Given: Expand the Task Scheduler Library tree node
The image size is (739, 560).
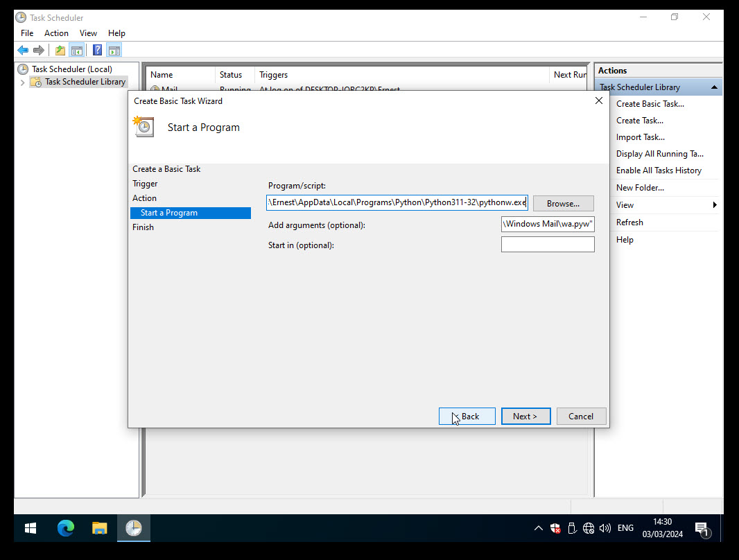Looking at the screenshot, I should [22, 82].
